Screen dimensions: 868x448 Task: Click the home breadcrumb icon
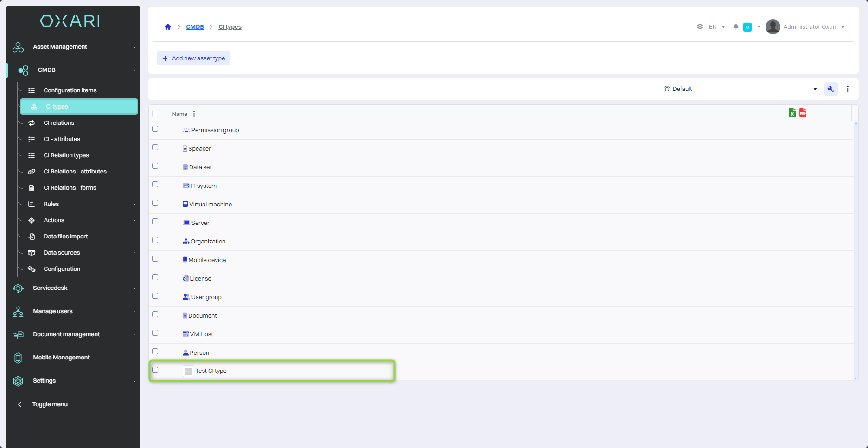coord(168,27)
